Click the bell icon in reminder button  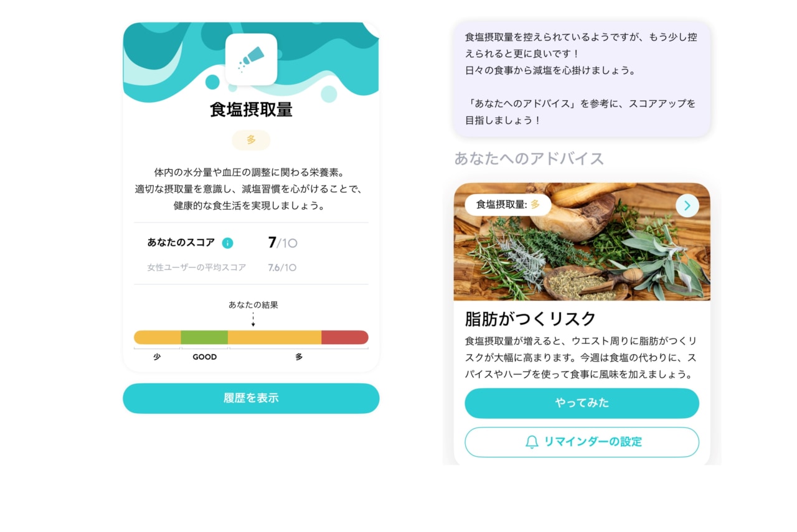click(x=532, y=442)
